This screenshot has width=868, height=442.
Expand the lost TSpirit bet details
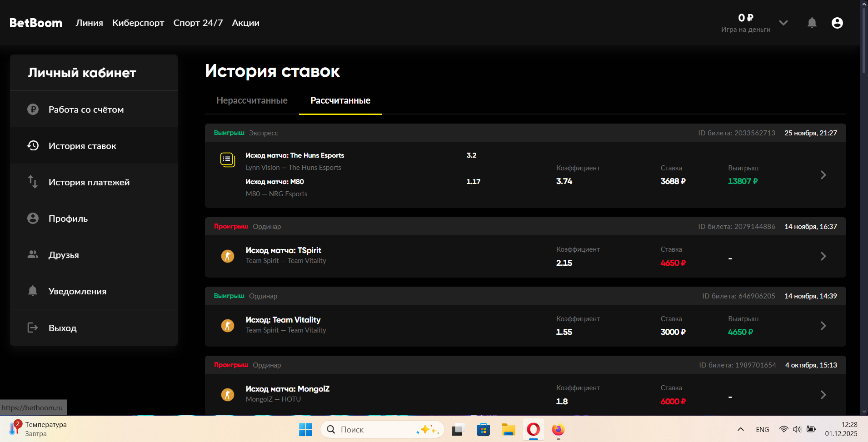tap(823, 256)
